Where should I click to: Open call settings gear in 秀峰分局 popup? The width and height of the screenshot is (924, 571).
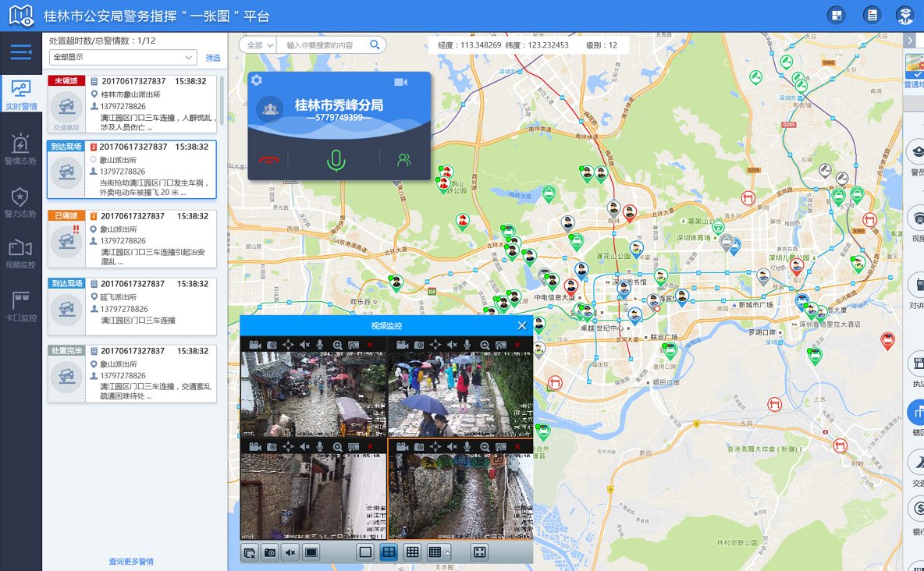click(256, 80)
